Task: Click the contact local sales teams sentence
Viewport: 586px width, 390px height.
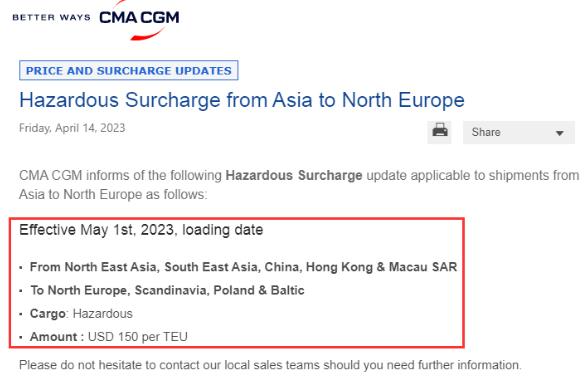Action: 270,365
